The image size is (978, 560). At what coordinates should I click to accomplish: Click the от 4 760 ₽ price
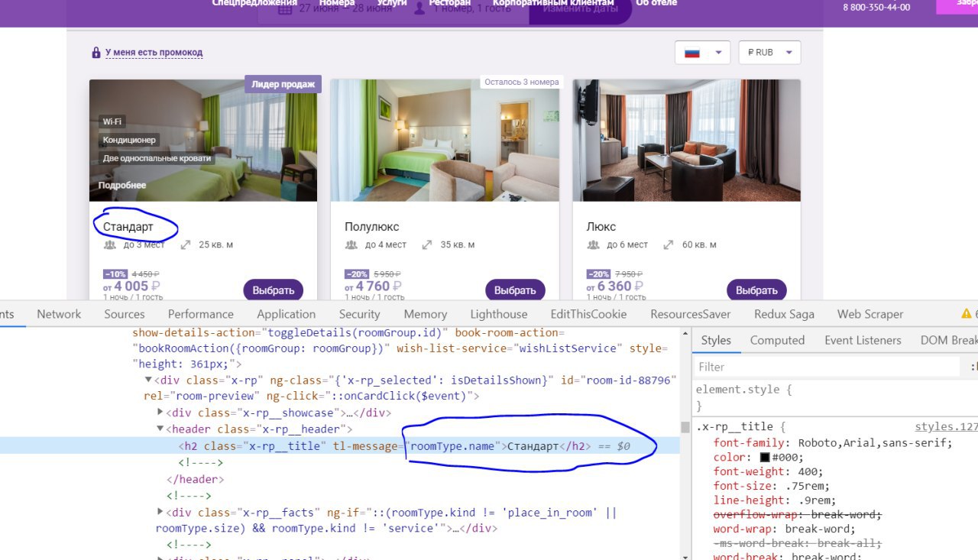click(373, 286)
